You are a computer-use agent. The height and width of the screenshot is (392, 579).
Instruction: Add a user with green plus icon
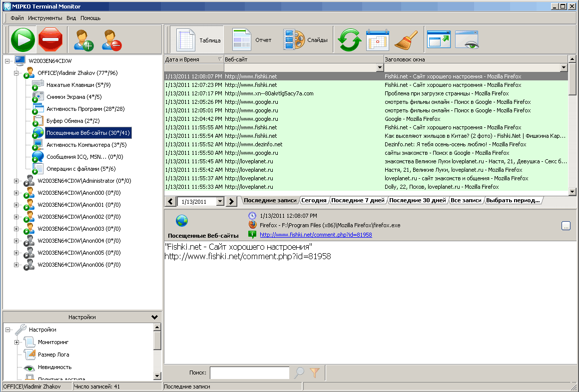tap(83, 40)
